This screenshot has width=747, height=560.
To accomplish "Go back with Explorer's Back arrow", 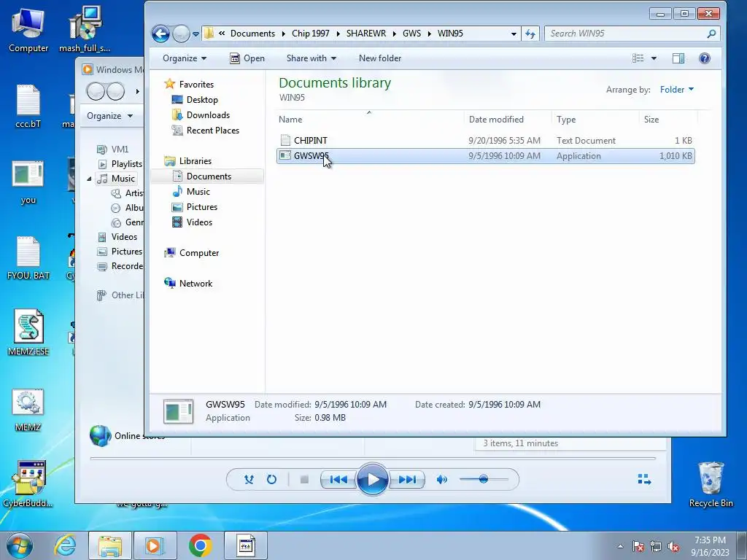I will click(160, 34).
